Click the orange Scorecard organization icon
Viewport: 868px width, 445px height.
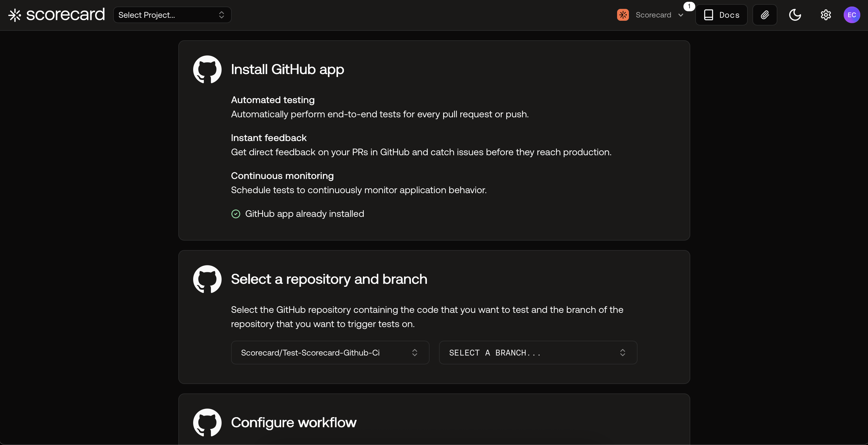(x=623, y=15)
